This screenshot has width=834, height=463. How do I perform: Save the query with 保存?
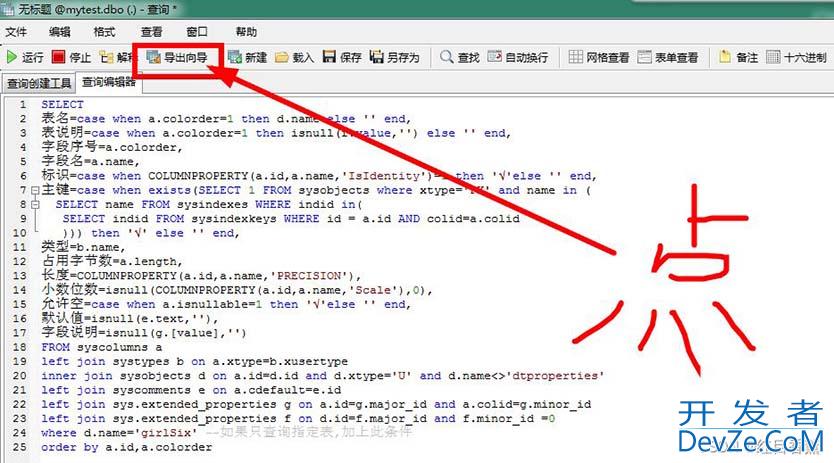click(x=342, y=57)
